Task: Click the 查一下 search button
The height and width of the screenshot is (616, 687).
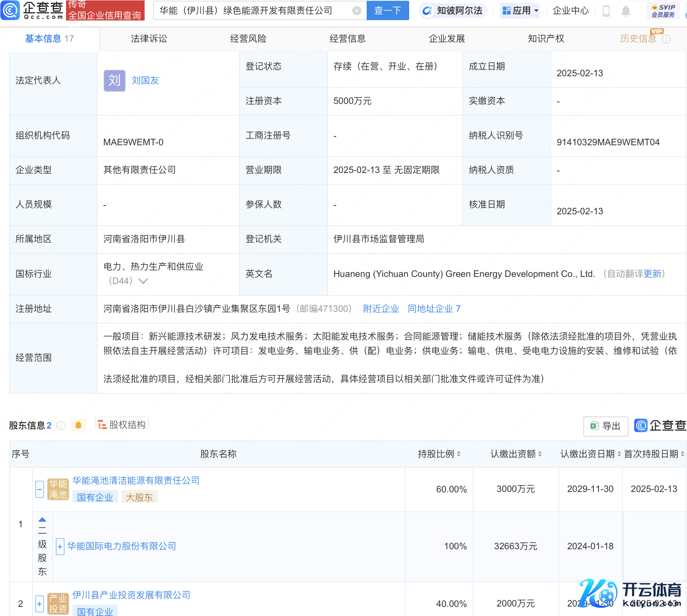Action: [x=388, y=11]
